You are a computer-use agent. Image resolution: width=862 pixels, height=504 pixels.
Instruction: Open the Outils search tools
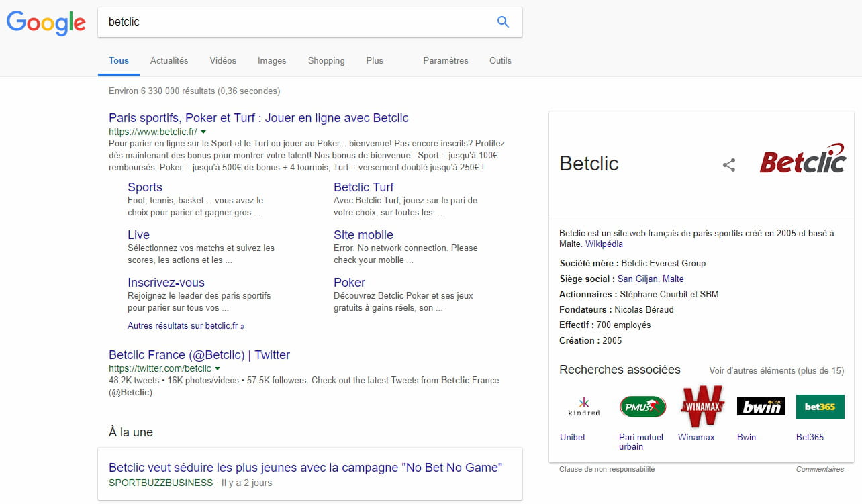tap(500, 60)
